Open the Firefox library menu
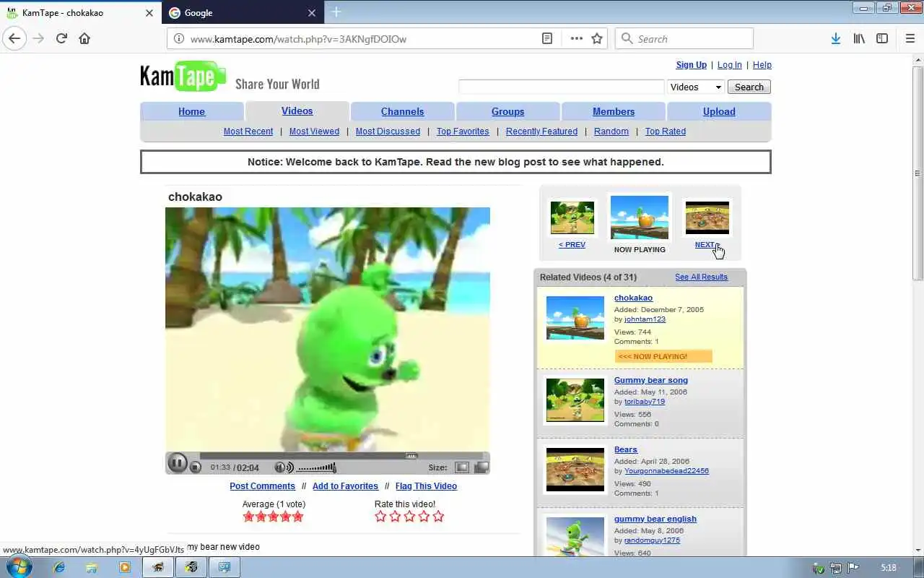Screen dimensions: 924x578 coord(859,38)
